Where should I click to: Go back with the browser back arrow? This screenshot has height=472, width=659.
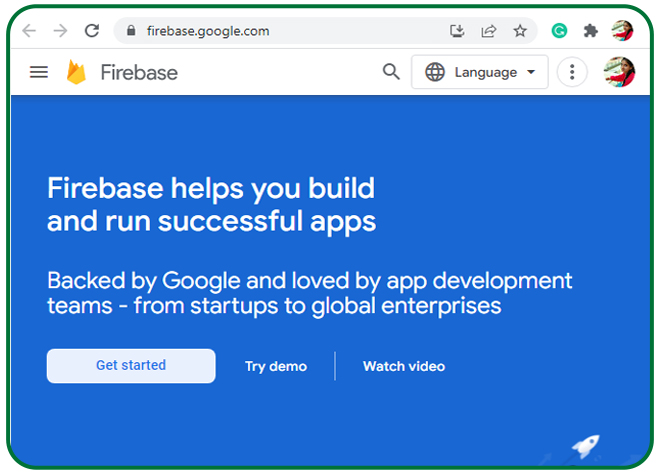[29, 31]
